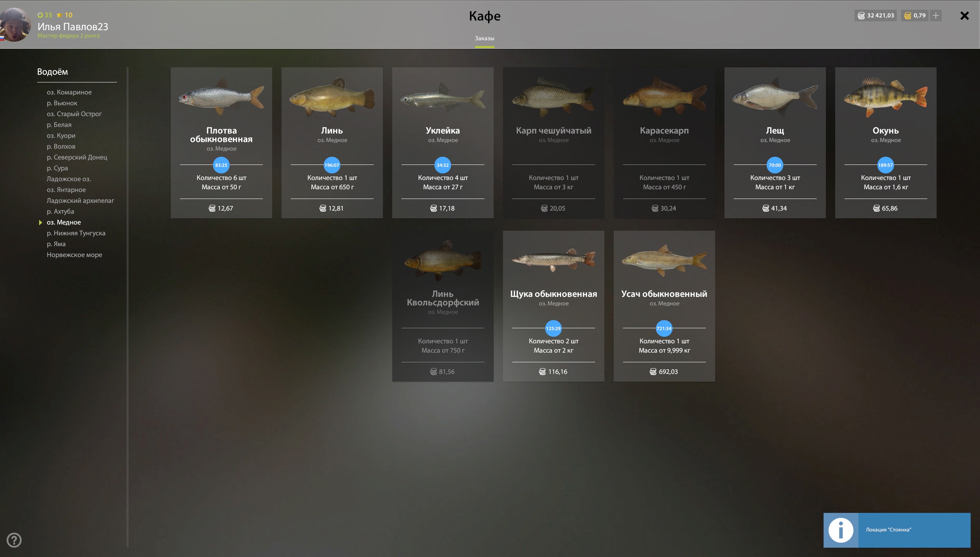Click the help question mark icon
The image size is (980, 557).
coord(14,540)
